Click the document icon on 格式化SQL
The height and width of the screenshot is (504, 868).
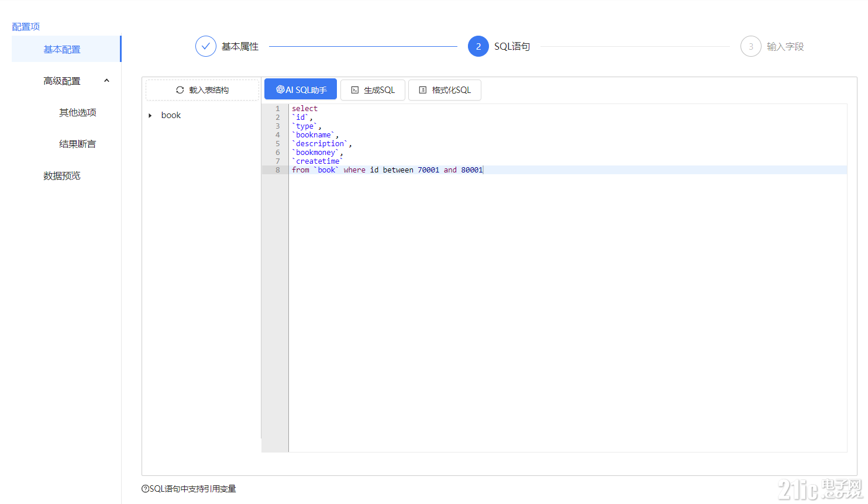coord(423,90)
